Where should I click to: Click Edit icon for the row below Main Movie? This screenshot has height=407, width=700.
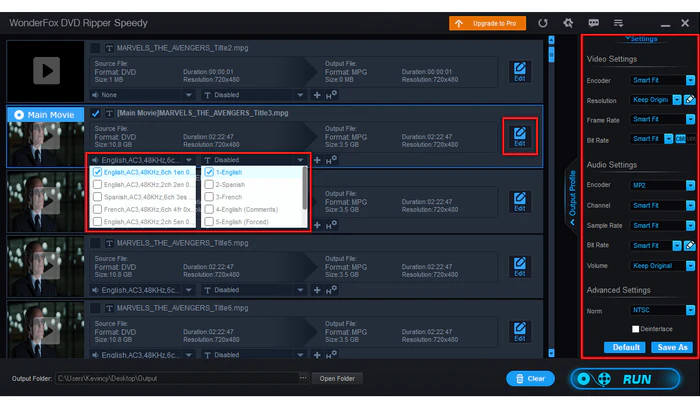coord(520,202)
